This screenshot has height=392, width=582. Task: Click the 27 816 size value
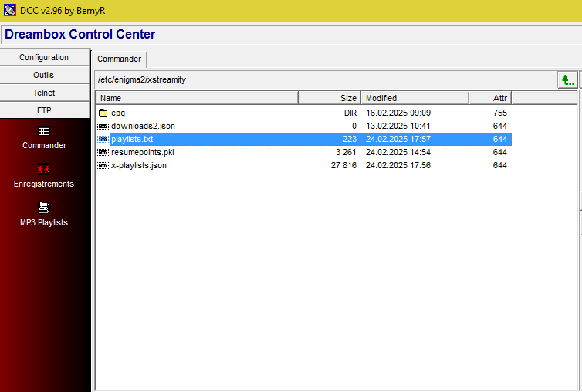click(x=343, y=165)
